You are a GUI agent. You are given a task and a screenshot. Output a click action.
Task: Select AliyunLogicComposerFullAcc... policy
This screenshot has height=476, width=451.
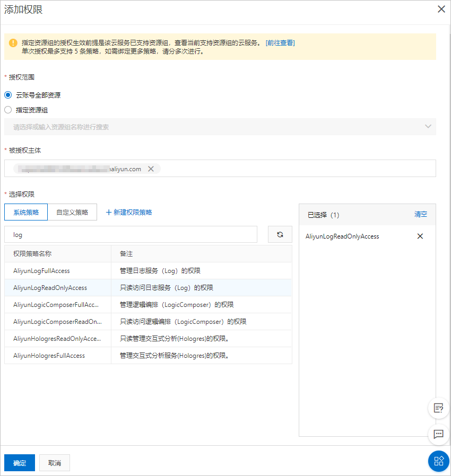click(56, 305)
